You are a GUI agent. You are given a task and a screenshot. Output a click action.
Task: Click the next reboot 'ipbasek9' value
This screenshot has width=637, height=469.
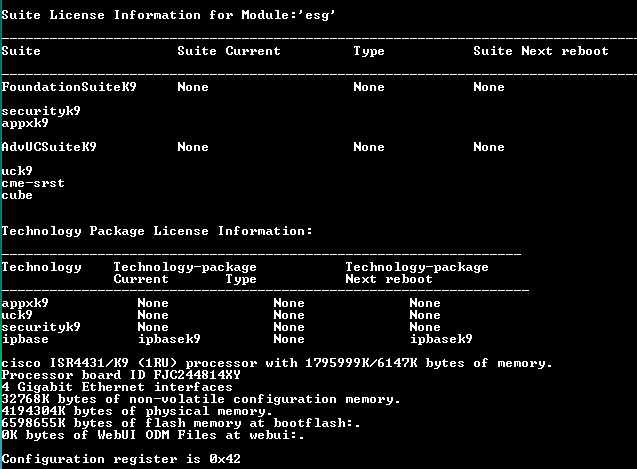(441, 339)
